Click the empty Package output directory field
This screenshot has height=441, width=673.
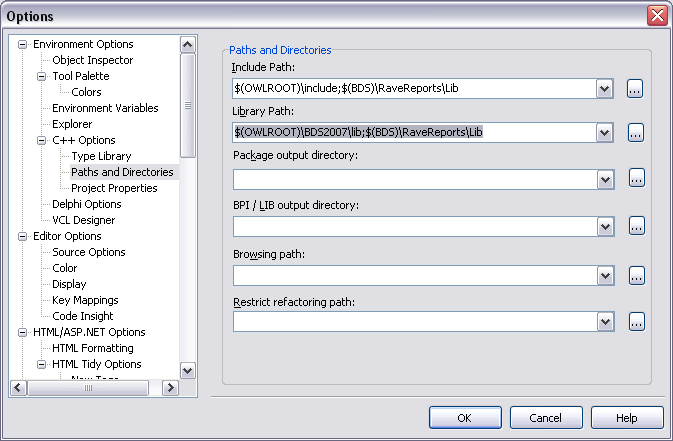(415, 179)
